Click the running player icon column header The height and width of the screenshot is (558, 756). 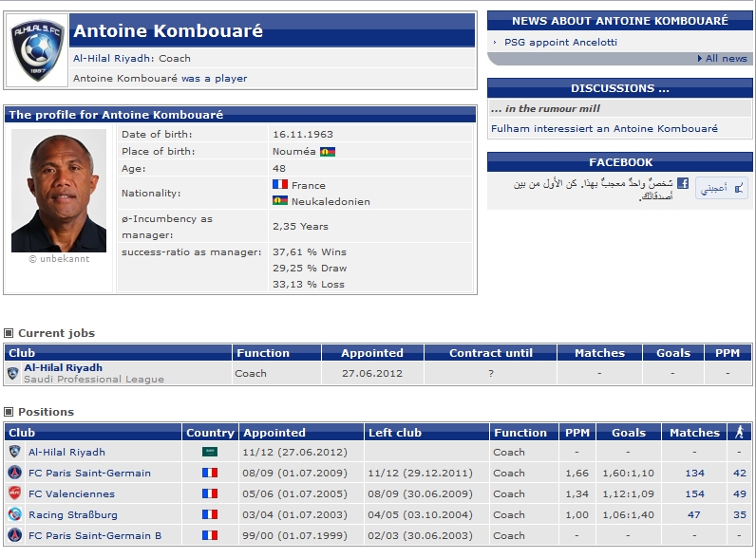(739, 432)
